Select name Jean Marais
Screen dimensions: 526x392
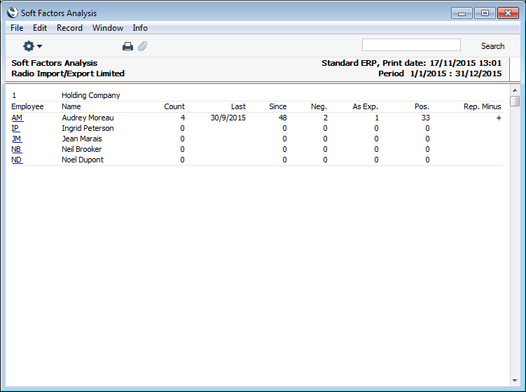(x=82, y=139)
